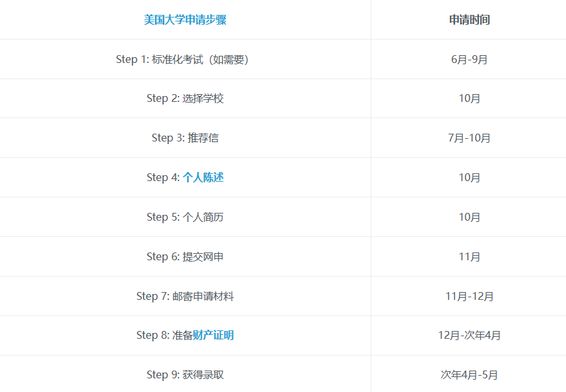Viewport: 566px width, 392px height.
Task: Click 10月 in the Step 5 row
Action: 469,217
